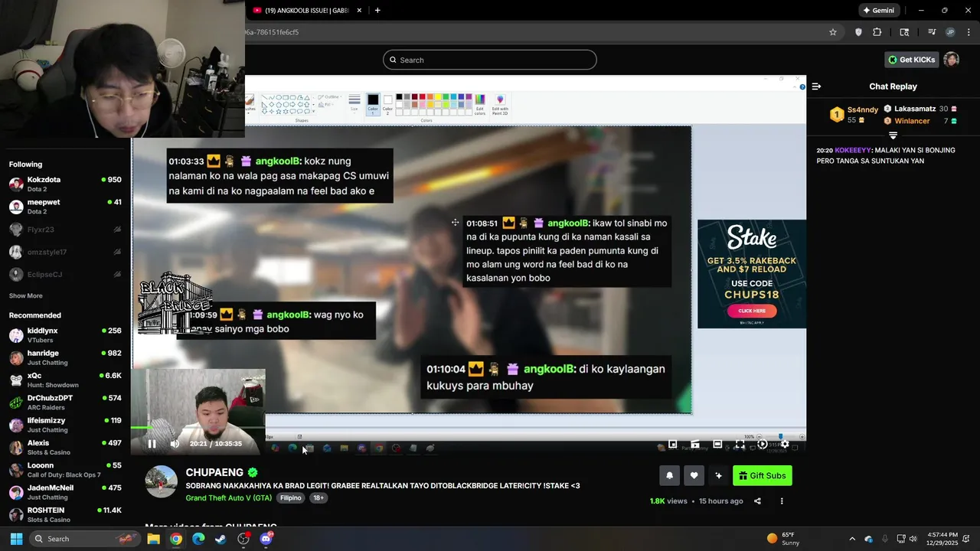Click the Filipino language tag
This screenshot has height=551, width=980.
(291, 497)
